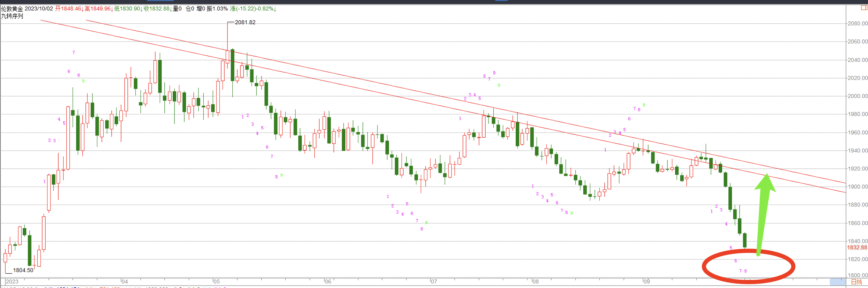
Task: Click the 九转序列 indicator label
Action: tap(12, 16)
